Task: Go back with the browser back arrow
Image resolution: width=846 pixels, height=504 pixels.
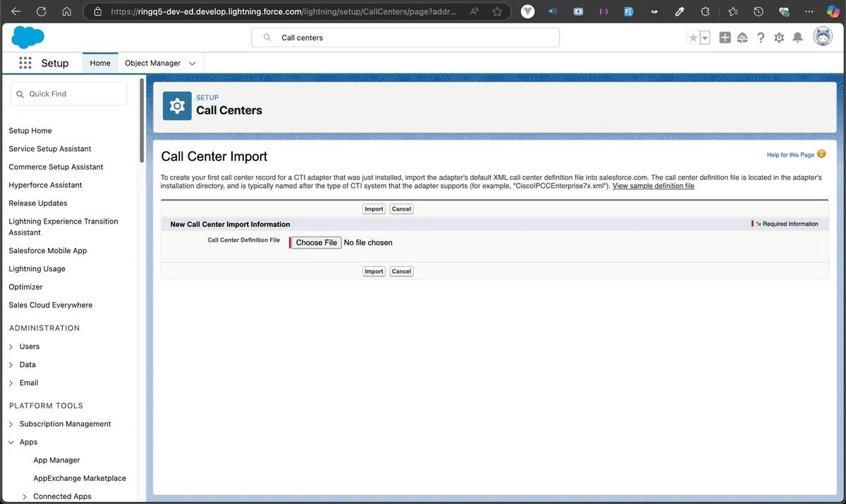Action: (16, 11)
